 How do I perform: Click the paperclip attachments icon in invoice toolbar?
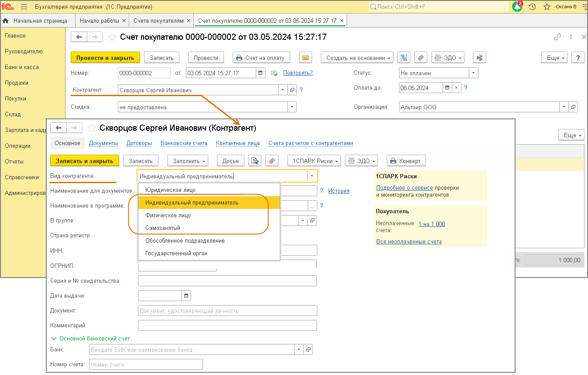(420, 58)
